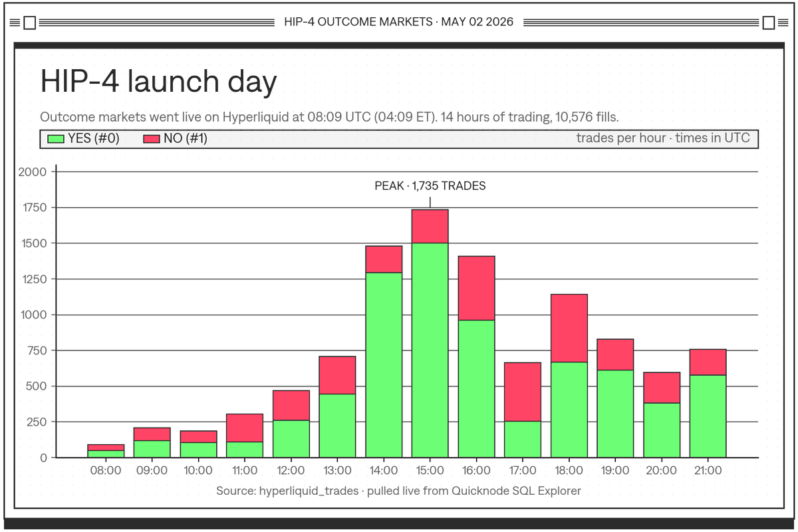
Task: Click the '2000' y-axis label
Action: point(34,172)
